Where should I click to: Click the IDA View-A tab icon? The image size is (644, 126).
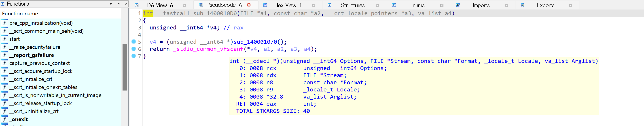coord(137,5)
